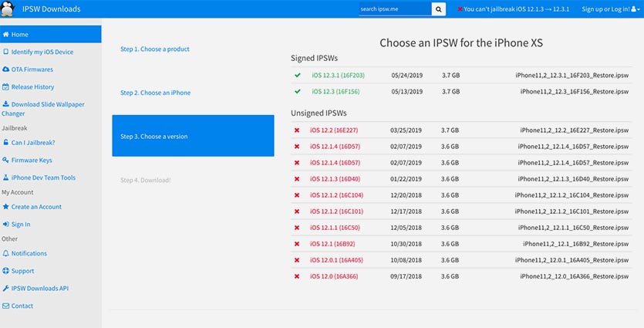Open Can I Jailbreak? page

tap(33, 143)
